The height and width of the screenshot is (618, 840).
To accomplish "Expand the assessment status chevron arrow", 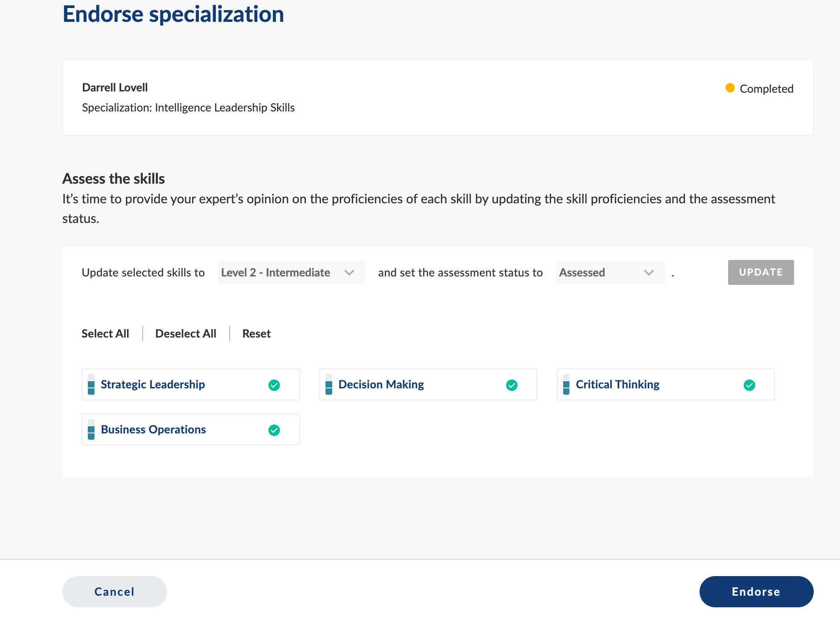I will pyautogui.click(x=649, y=272).
